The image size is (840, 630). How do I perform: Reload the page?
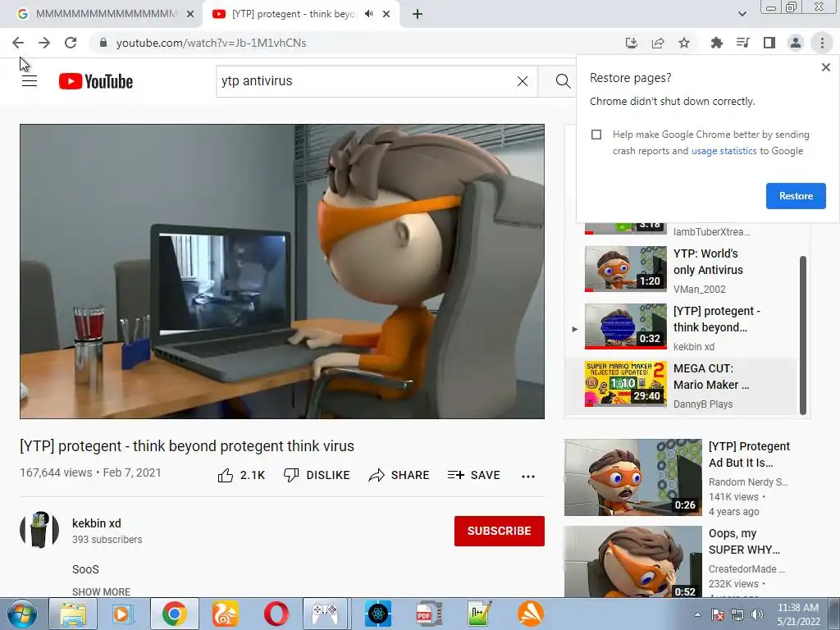[71, 43]
